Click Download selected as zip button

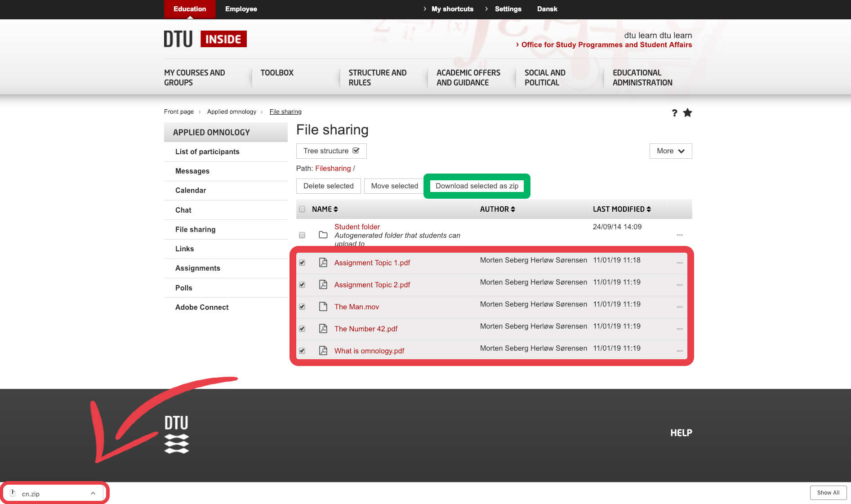click(x=477, y=186)
